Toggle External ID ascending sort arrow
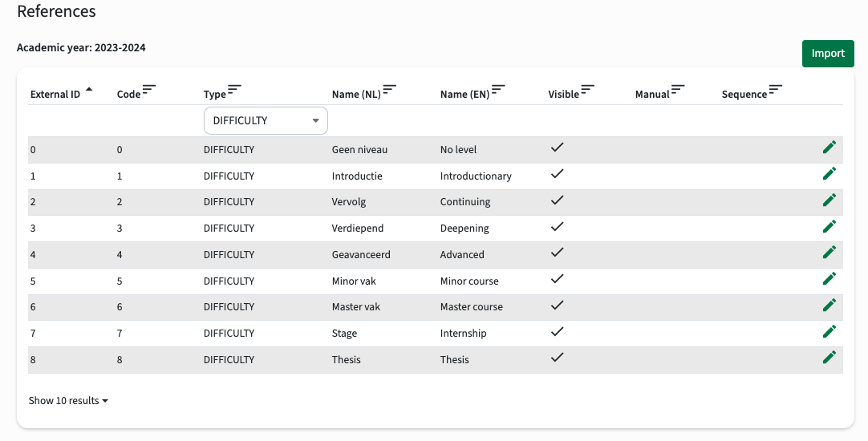The image size is (868, 441). coord(89,89)
